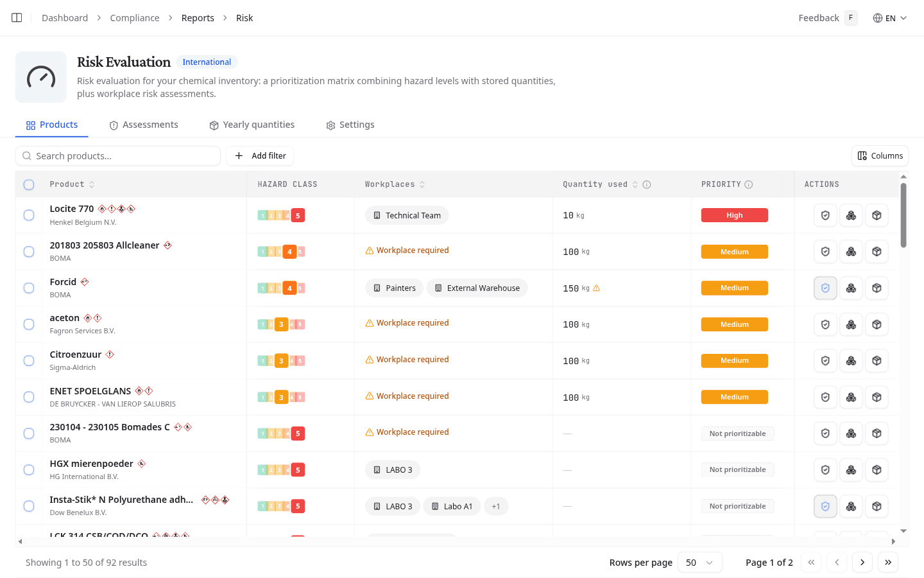Tick the HGX mierenpoeder checkbox
The height and width of the screenshot is (578, 924).
click(29, 470)
